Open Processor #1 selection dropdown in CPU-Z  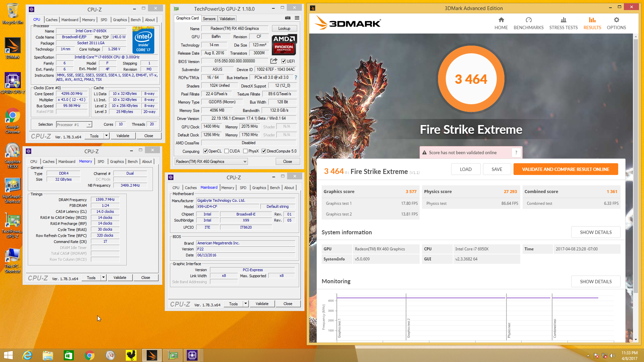coord(74,124)
